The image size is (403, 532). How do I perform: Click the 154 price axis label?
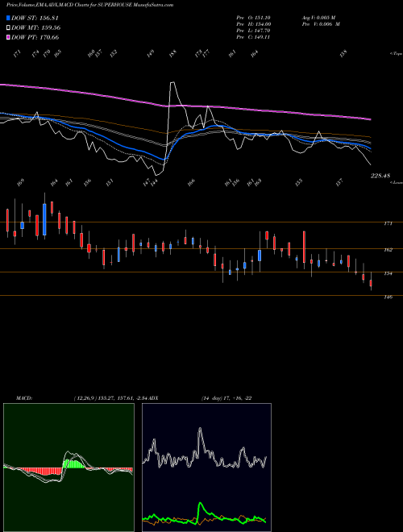click(388, 273)
